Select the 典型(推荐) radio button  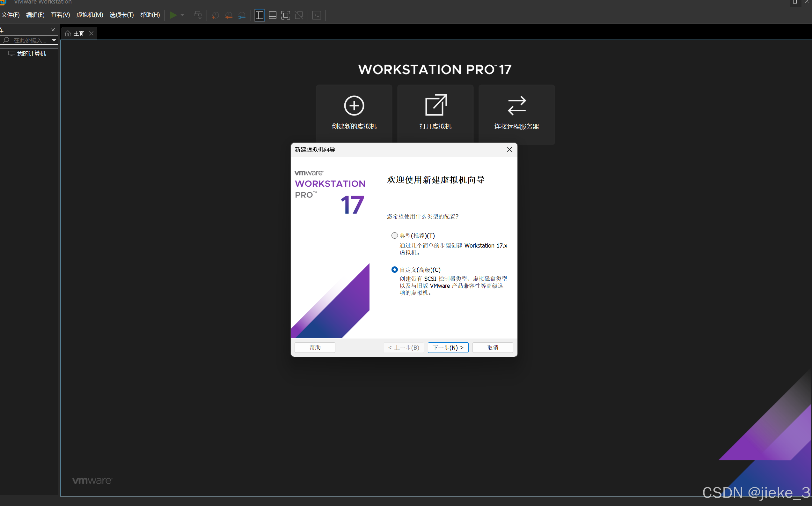395,235
